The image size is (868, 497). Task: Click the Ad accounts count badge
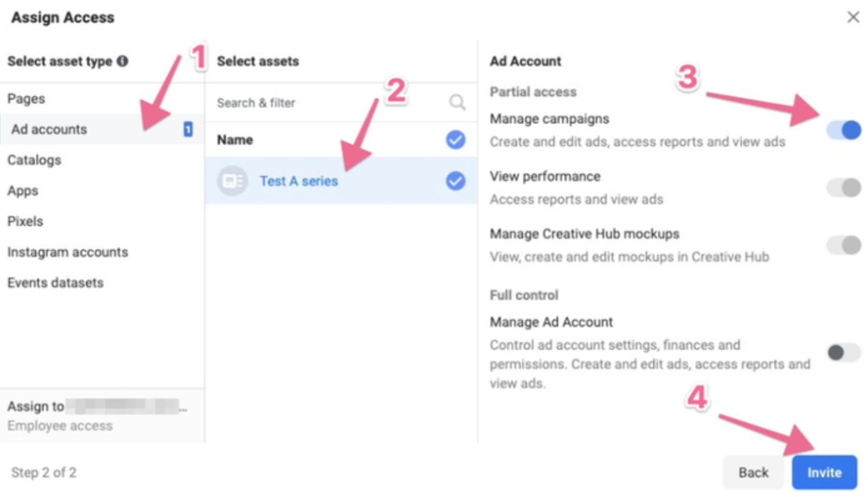pyautogui.click(x=187, y=129)
